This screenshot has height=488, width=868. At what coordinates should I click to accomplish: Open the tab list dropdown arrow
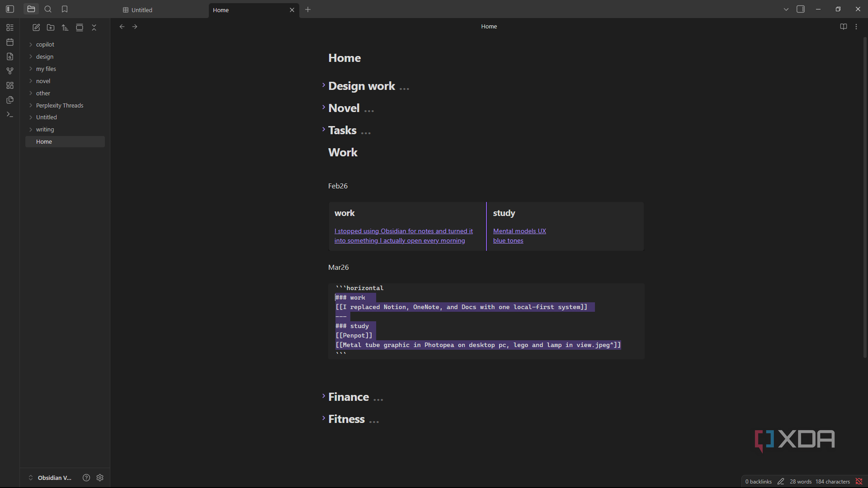(x=786, y=9)
